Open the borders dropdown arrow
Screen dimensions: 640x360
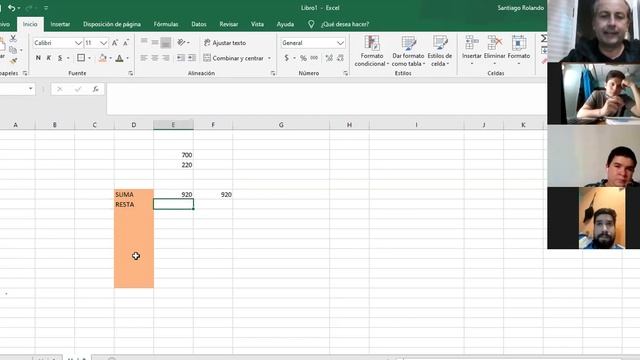coord(89,58)
